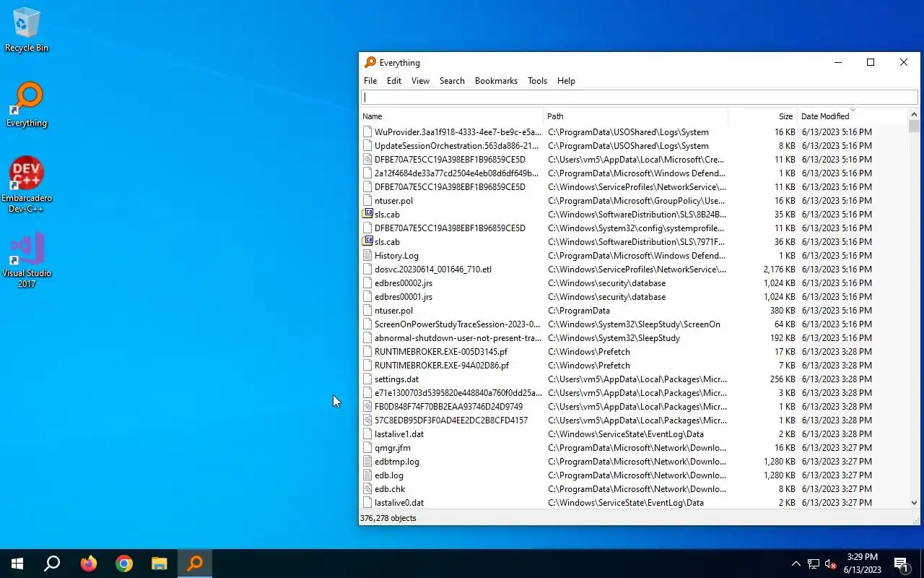Screen dimensions: 924x578
Task: Click the icon of qmgr.jfm
Action: pos(367,448)
